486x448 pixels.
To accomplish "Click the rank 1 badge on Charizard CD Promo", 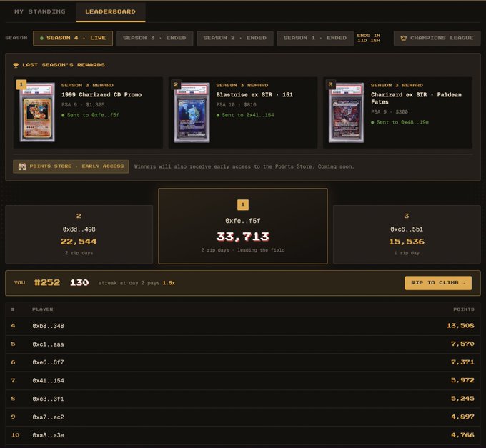I will 21,84.
